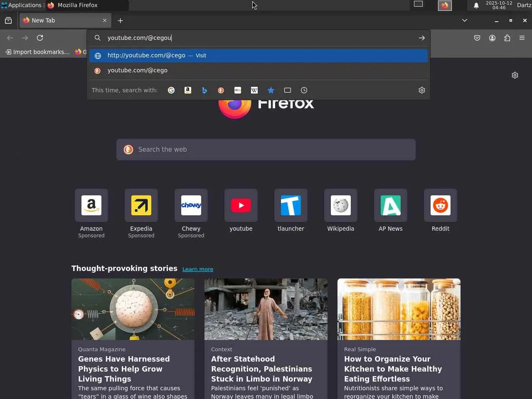Image resolution: width=532 pixels, height=399 pixels.
Task: Click the Firefox icon in the system panel
Action: pos(445,5)
